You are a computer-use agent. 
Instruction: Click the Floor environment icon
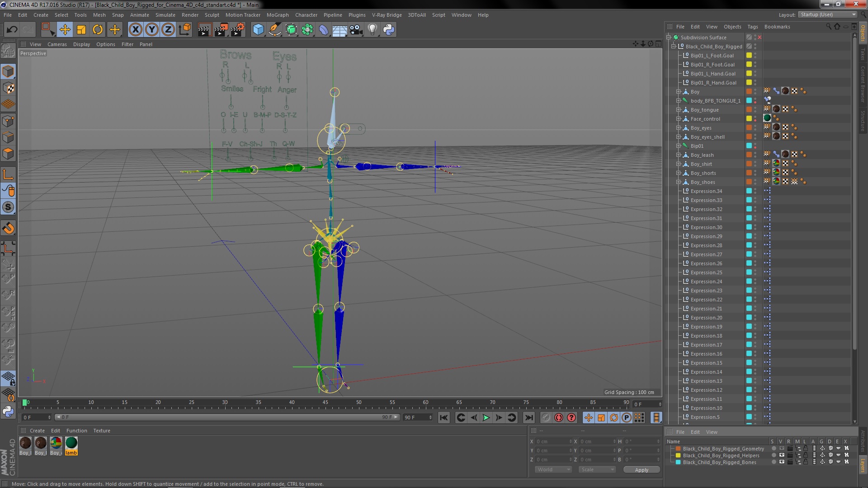pyautogui.click(x=340, y=30)
